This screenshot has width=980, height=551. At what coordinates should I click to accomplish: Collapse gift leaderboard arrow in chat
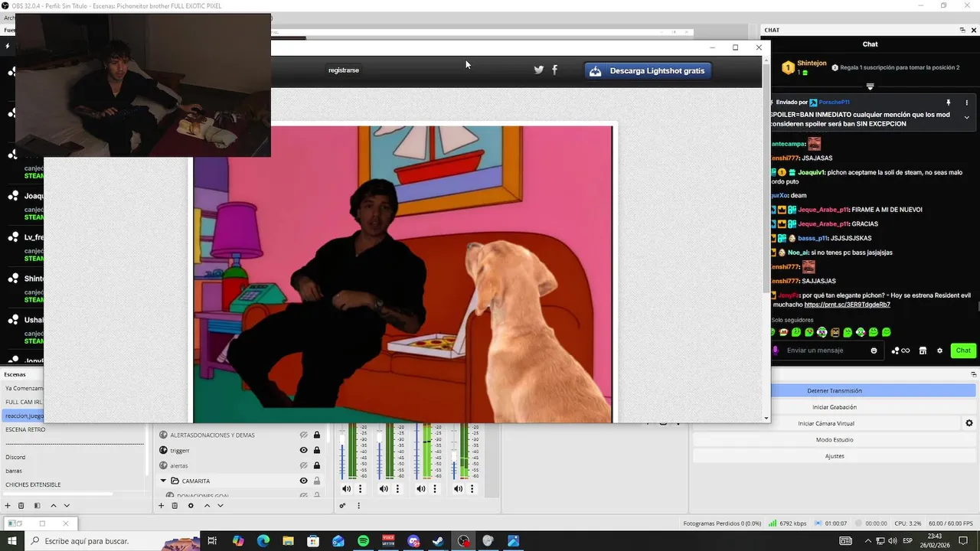pyautogui.click(x=870, y=86)
